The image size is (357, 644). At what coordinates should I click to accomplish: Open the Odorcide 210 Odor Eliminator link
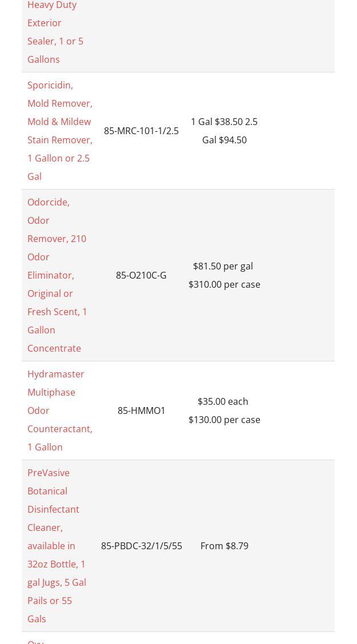click(57, 275)
